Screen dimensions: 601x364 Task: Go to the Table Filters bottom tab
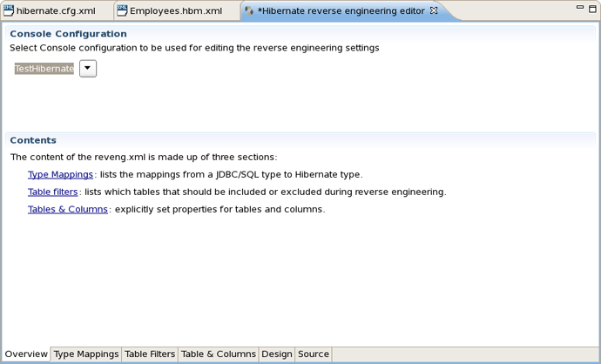(x=150, y=354)
